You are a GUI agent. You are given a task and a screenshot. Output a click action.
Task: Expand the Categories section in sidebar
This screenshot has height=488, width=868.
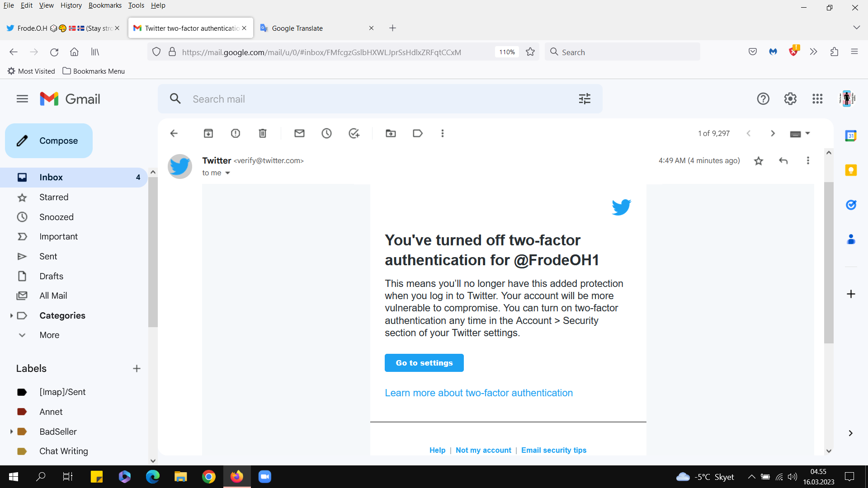point(11,315)
